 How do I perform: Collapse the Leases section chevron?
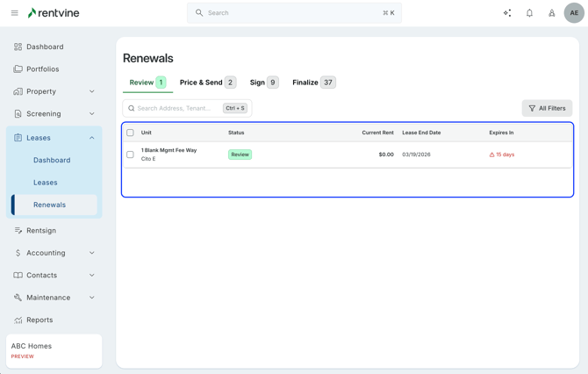[x=92, y=138]
